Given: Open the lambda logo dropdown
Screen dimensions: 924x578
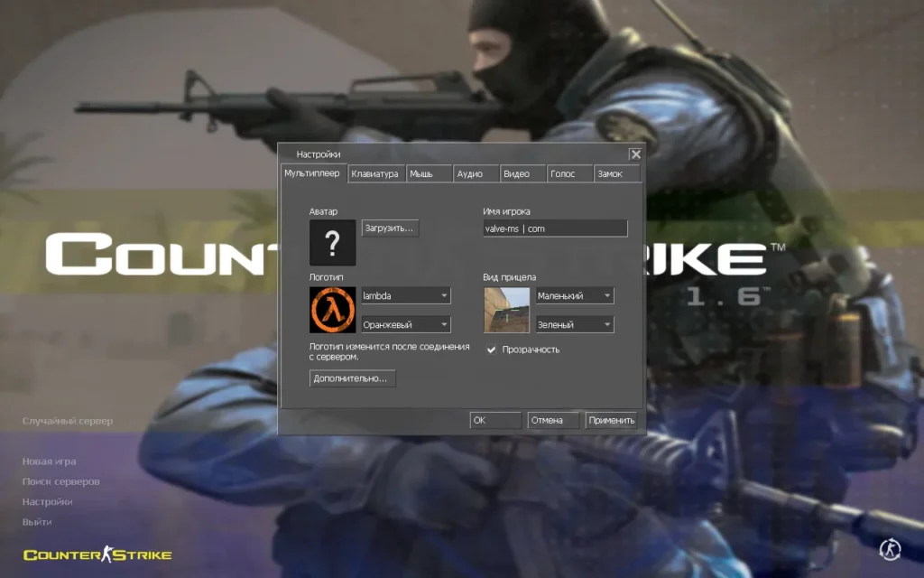Looking at the screenshot, I should click(x=405, y=295).
